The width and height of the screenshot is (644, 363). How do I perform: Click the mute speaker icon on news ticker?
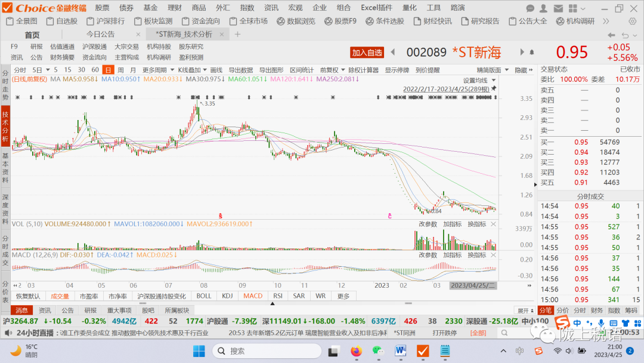coord(7,333)
